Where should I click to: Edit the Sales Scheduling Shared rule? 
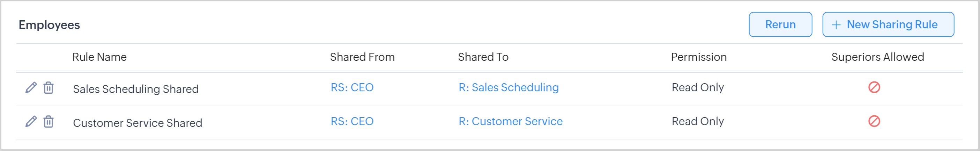(31, 88)
